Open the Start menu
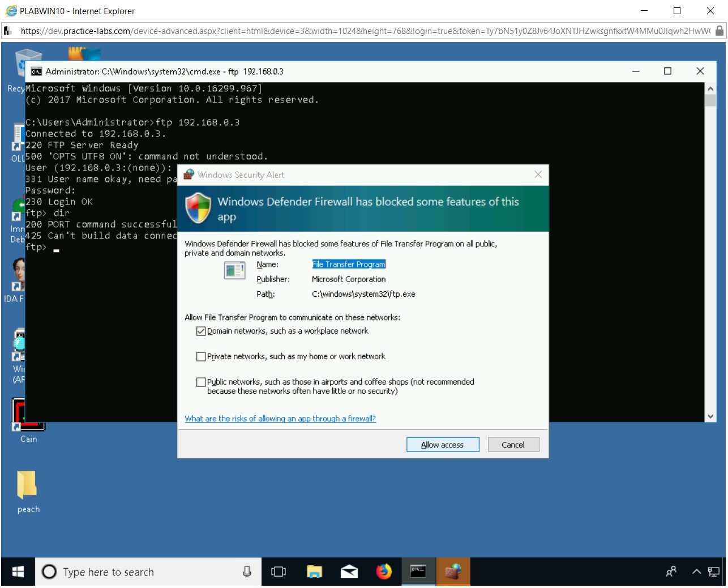Screen dimensions: 728x588 pos(16,572)
